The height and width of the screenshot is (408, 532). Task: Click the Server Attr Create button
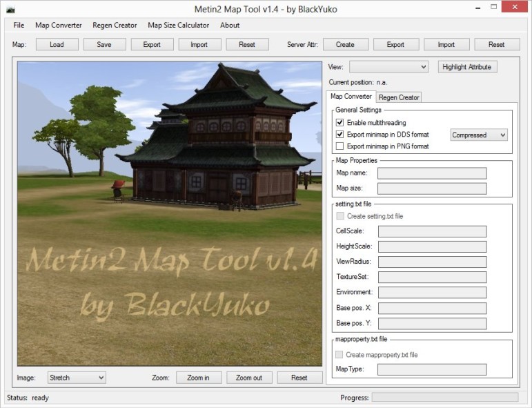(346, 44)
